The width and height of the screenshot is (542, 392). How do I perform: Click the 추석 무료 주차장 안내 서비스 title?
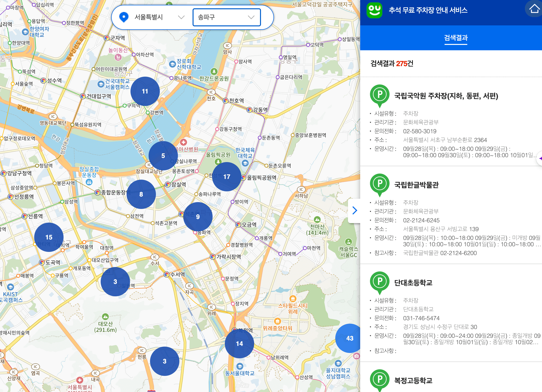[428, 10]
